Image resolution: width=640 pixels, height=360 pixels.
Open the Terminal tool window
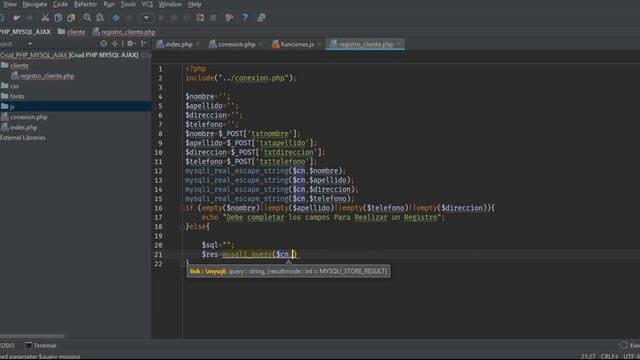tap(40, 345)
